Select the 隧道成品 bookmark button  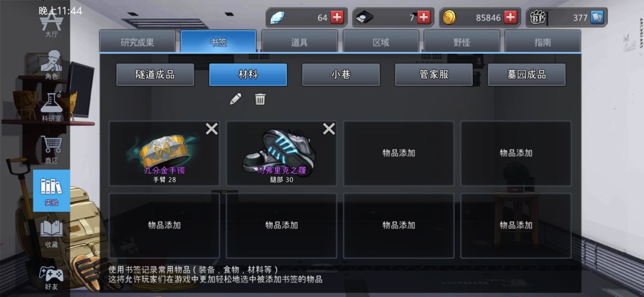(155, 75)
